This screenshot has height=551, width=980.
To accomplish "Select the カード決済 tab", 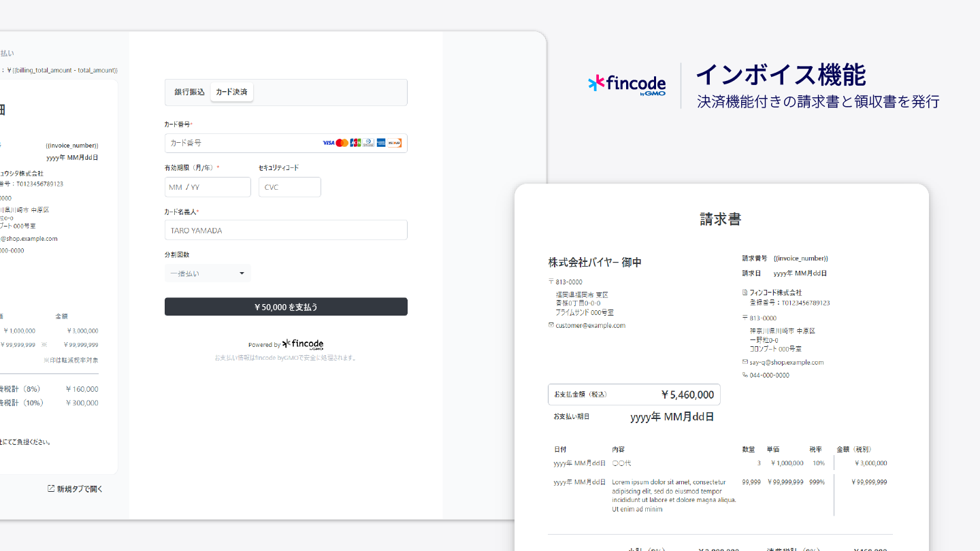I will (231, 92).
